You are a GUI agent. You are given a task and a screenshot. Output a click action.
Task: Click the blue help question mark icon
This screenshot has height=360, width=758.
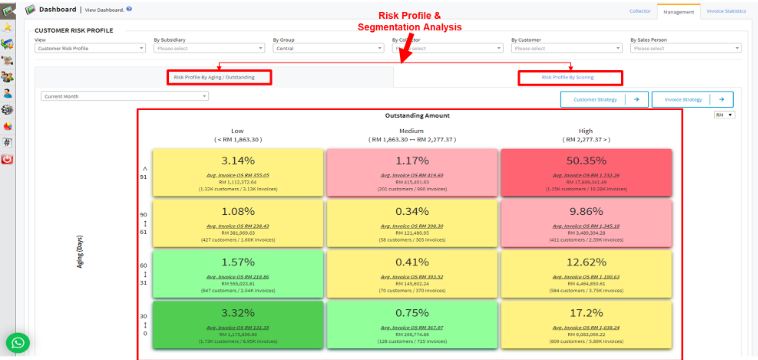point(129,9)
